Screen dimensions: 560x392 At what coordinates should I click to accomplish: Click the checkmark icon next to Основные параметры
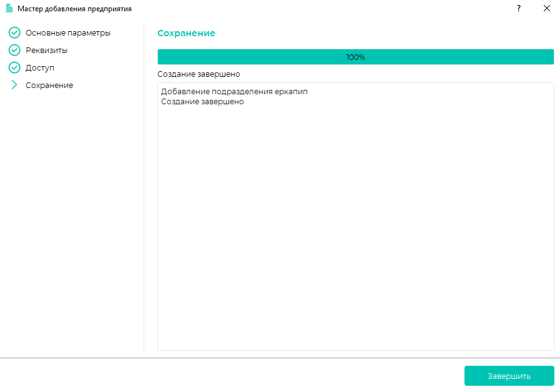14,32
